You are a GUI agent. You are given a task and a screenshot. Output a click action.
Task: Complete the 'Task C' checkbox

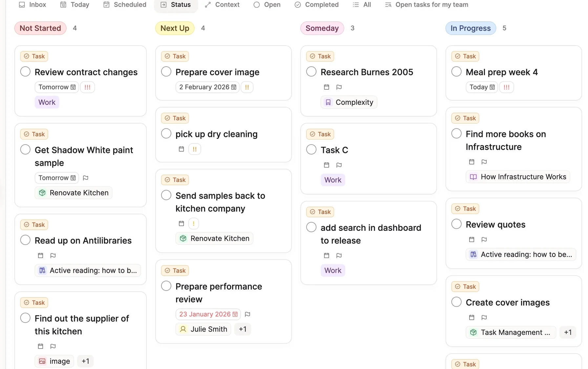pyautogui.click(x=311, y=149)
